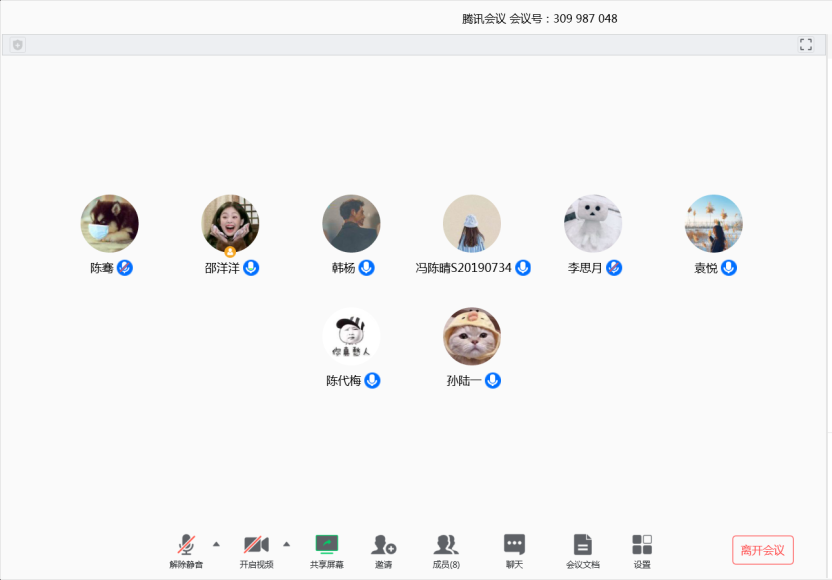Open the 邀请 invite icon

[x=383, y=549]
